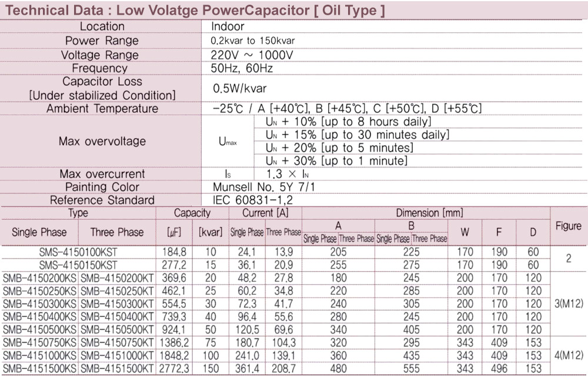Image resolution: width=588 pixels, height=376 pixels.
Task: Select the SMB-4150500KT cell
Action: 117,330
